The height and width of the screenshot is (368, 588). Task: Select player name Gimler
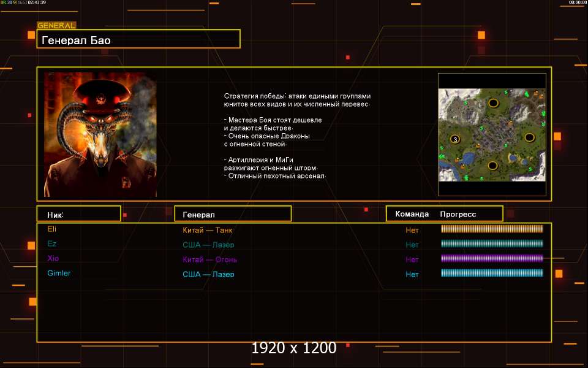(x=59, y=273)
